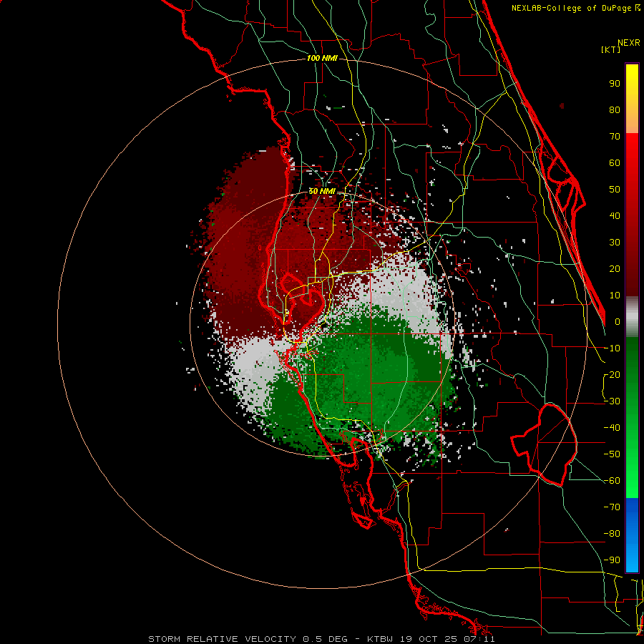Click the 50 value on the velocity scale
644x644 pixels.
pos(615,190)
